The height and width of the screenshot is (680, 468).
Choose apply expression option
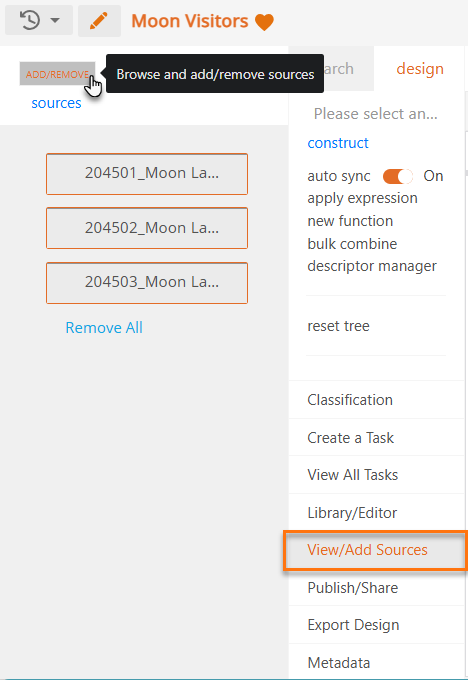[363, 198]
